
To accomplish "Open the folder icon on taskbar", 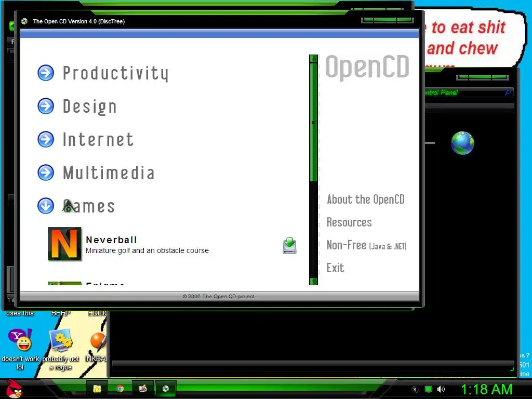I will (97, 389).
